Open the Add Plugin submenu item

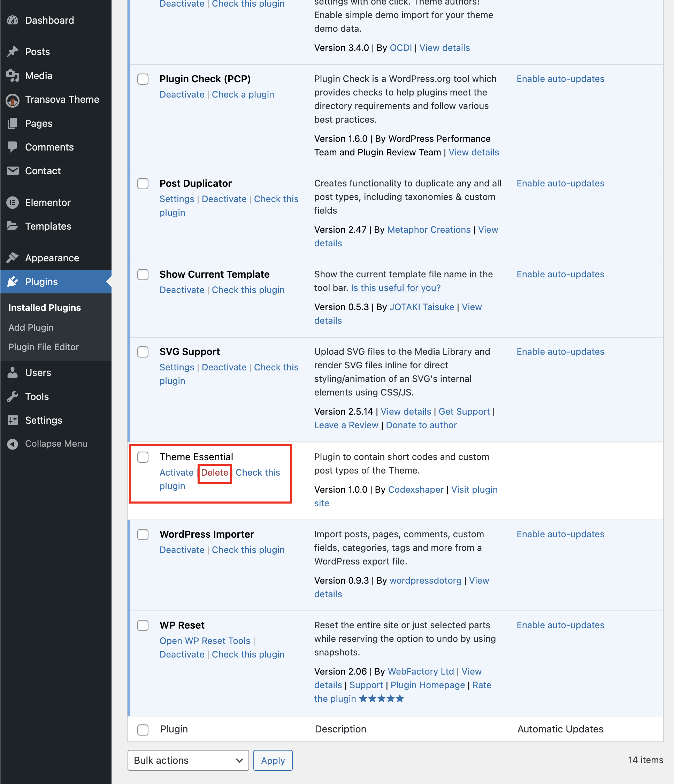tap(31, 327)
